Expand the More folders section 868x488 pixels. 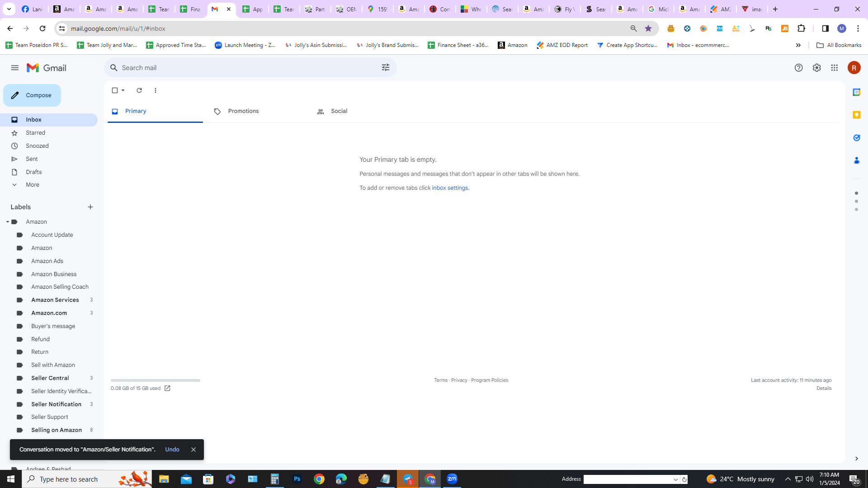(x=49, y=185)
